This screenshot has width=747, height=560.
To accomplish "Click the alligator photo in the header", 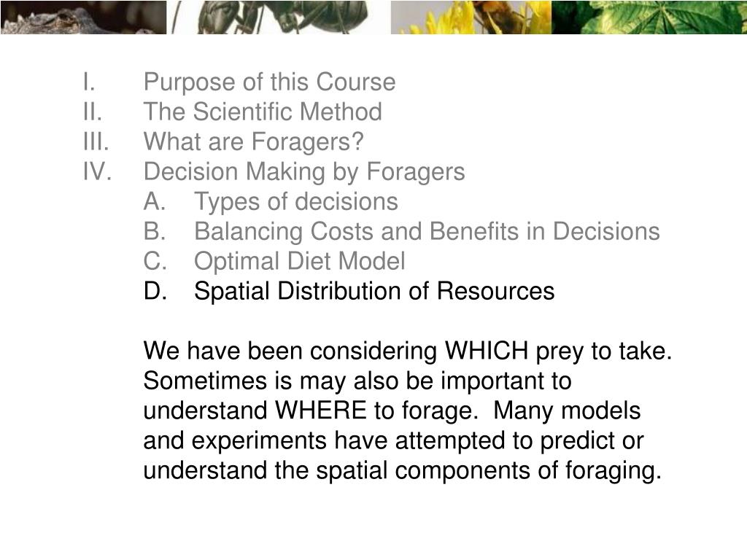I will [83, 17].
